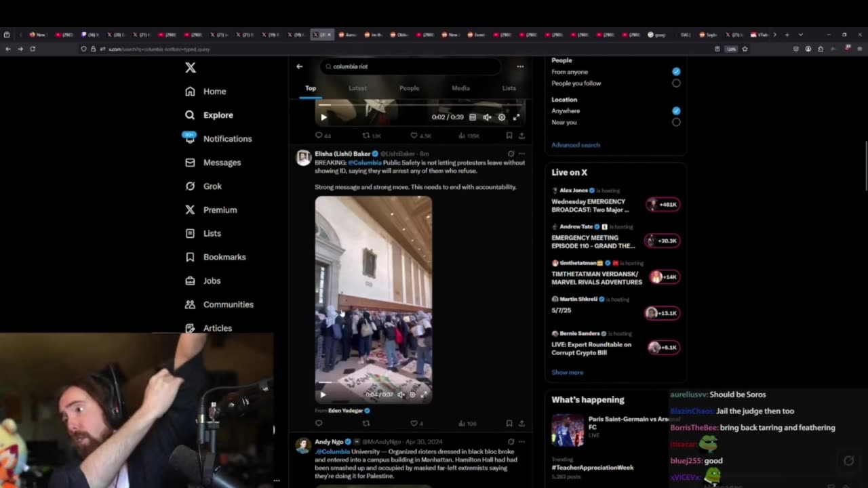Join Bernie Sanders Expert Roundtable live
868x488 pixels.
point(616,344)
